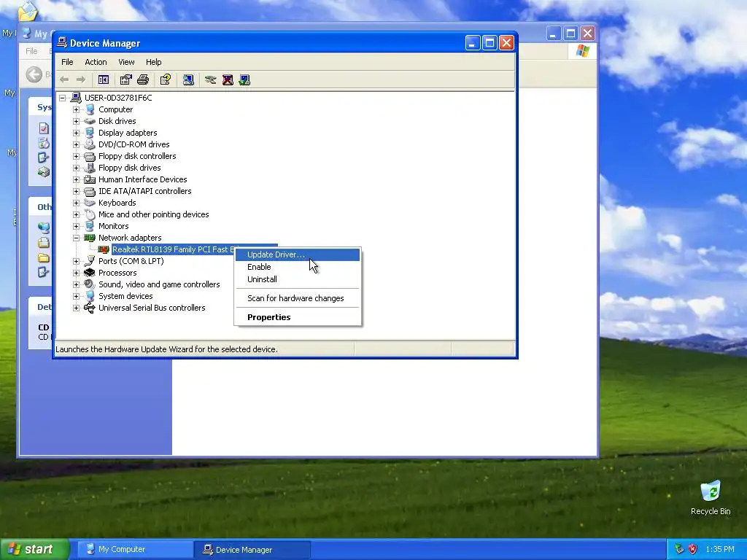Choose Update Driver... from context menu

298,254
